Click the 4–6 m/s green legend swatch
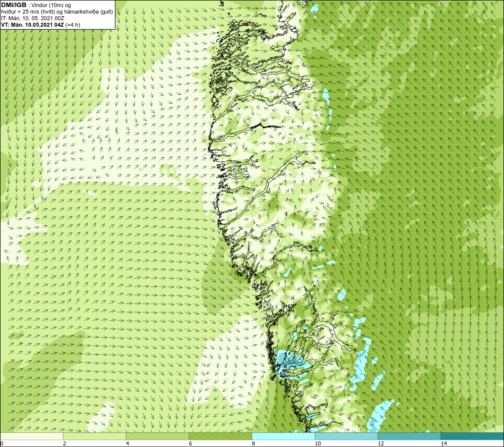This screenshot has height=447, width=504. 157,436
